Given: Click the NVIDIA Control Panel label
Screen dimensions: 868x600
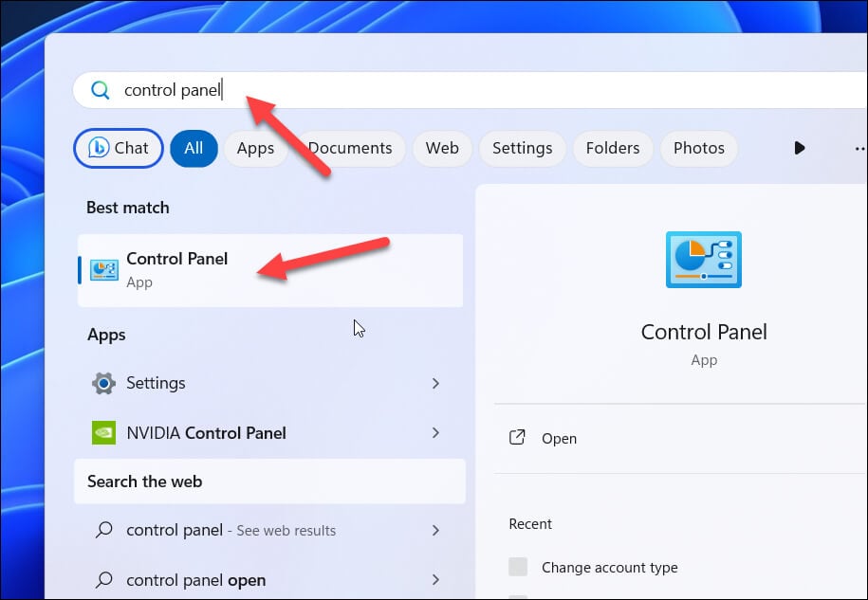Looking at the screenshot, I should (206, 433).
